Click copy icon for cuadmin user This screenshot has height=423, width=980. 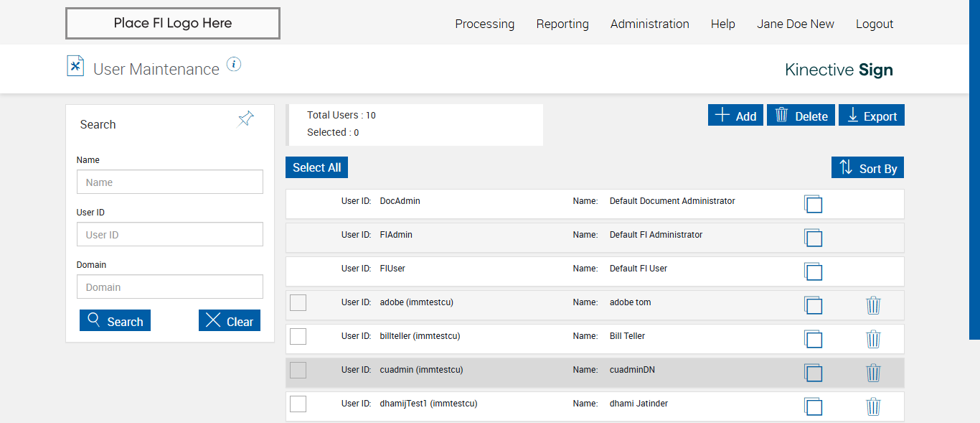click(x=813, y=373)
